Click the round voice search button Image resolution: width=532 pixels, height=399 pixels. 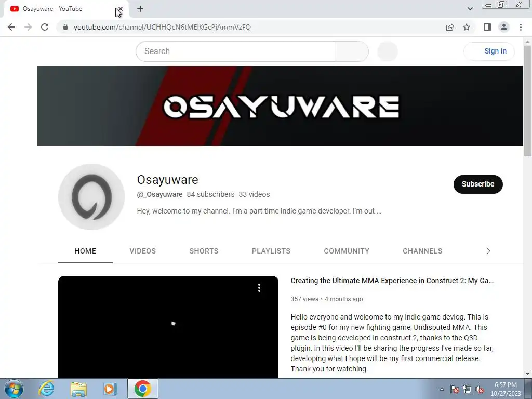click(x=388, y=51)
